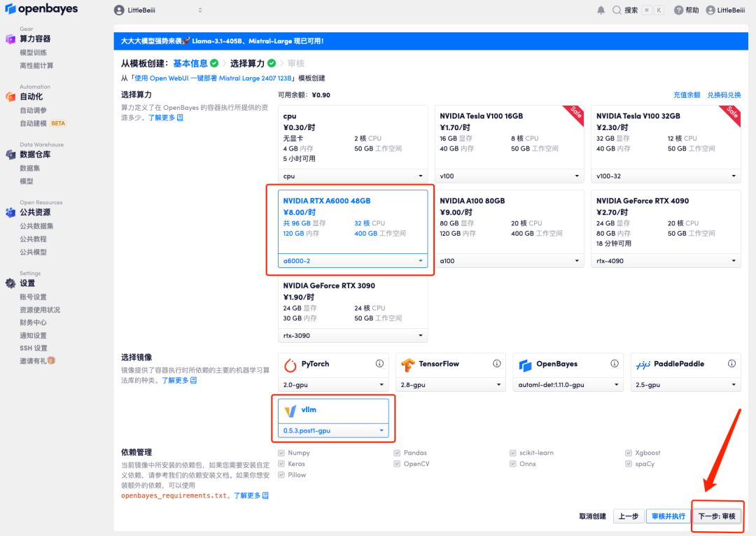Toggle the scikit-learn checkbox
The image size is (756, 536).
(512, 453)
